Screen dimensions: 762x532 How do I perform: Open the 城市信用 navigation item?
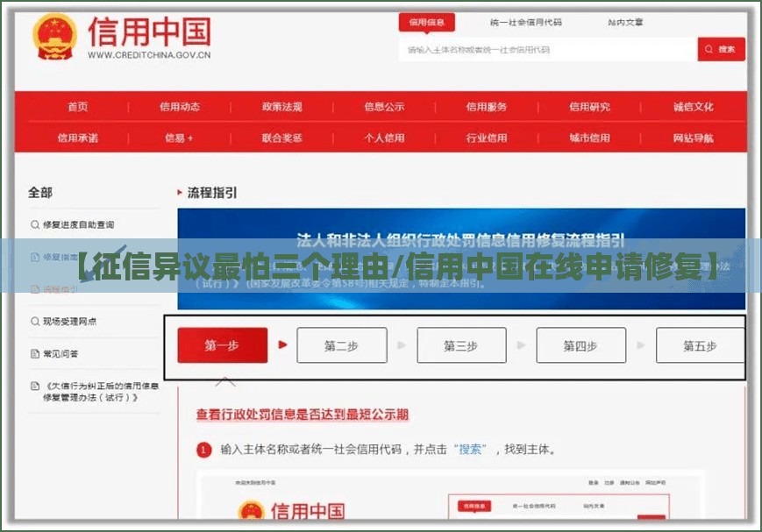[589, 138]
